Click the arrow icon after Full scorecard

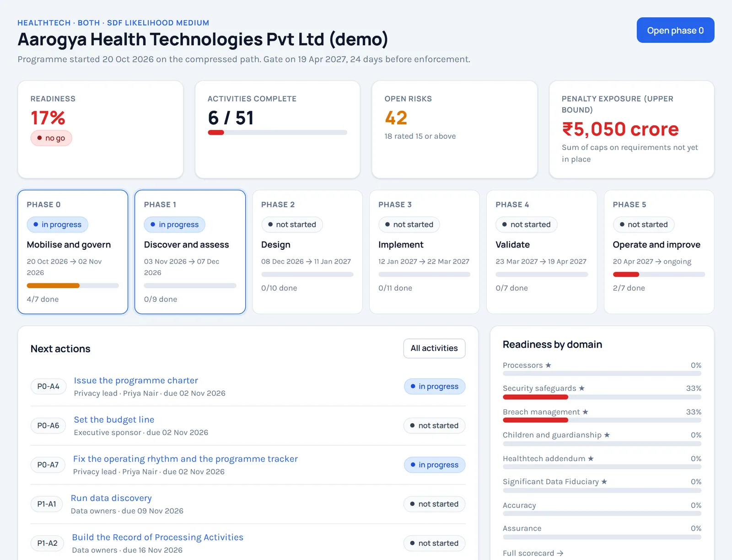(x=560, y=553)
